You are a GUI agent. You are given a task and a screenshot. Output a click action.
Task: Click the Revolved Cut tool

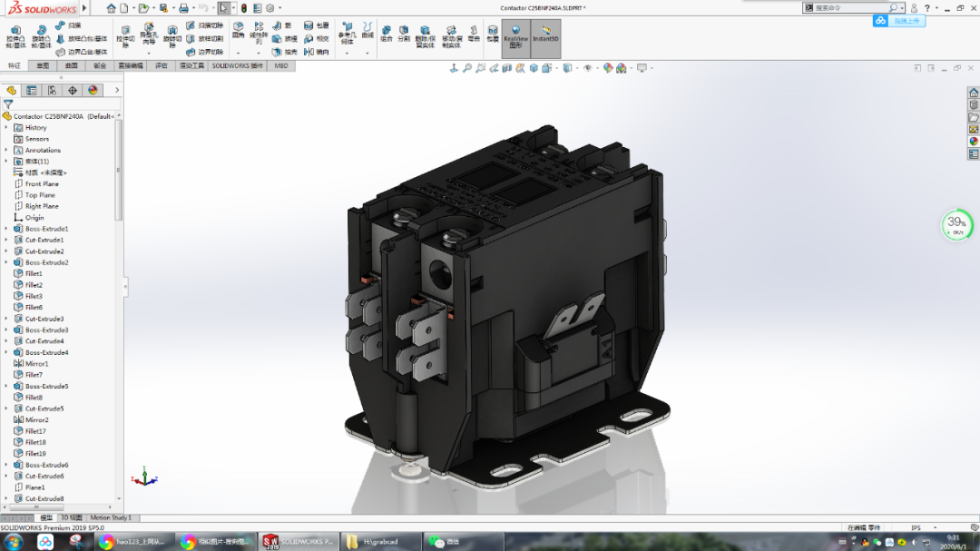[x=171, y=37]
